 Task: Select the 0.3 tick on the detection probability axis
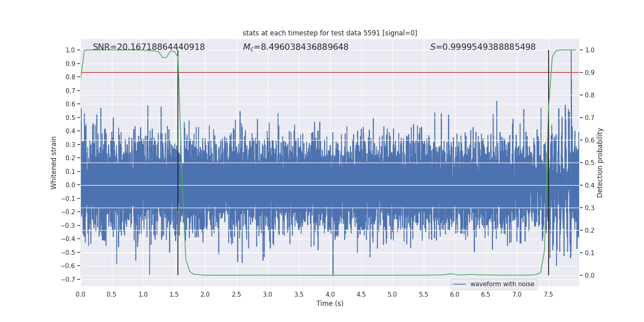590,208
